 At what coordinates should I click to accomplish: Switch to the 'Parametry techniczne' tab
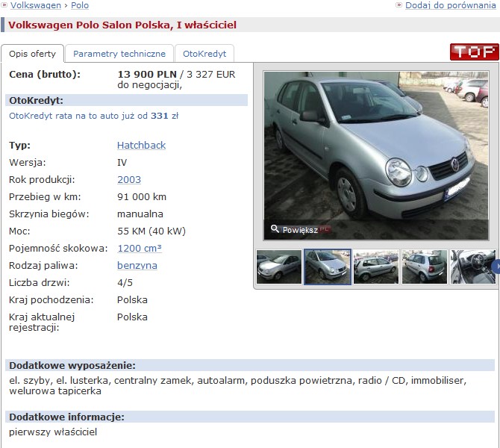click(x=119, y=54)
